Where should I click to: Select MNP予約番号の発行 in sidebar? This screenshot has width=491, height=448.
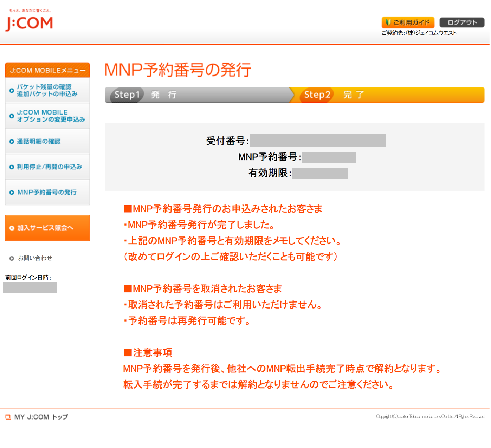click(x=47, y=192)
